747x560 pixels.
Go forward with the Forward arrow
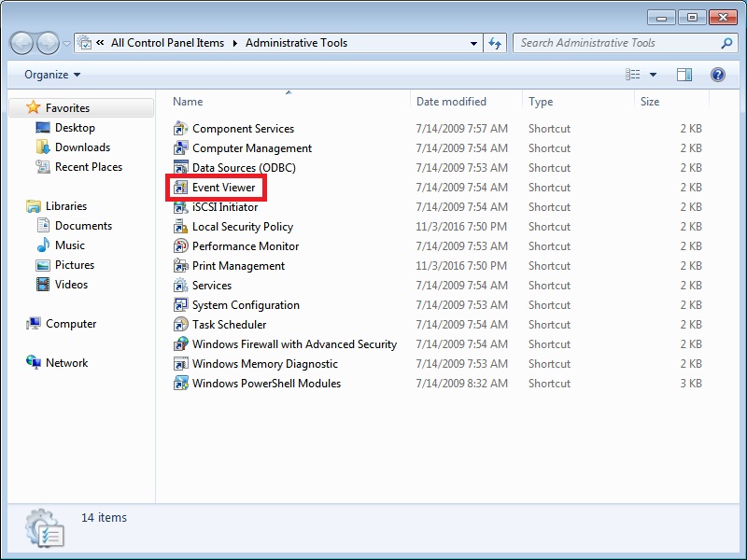point(48,43)
